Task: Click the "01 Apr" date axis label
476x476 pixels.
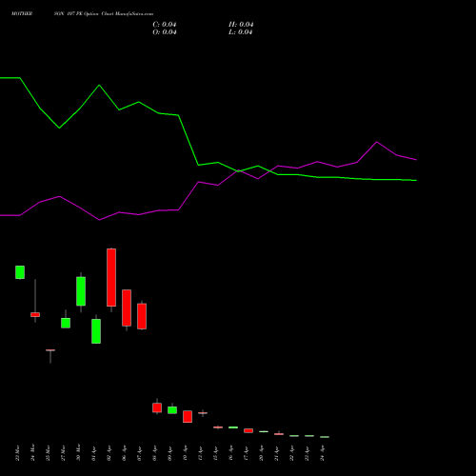Action: tap(93, 453)
